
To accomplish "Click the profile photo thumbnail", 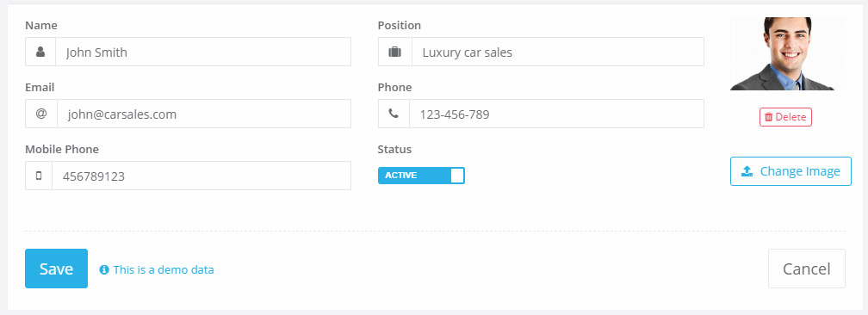I will click(788, 53).
